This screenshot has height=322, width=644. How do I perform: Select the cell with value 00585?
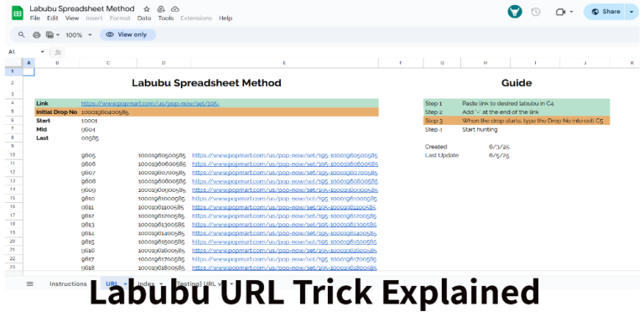(108, 138)
